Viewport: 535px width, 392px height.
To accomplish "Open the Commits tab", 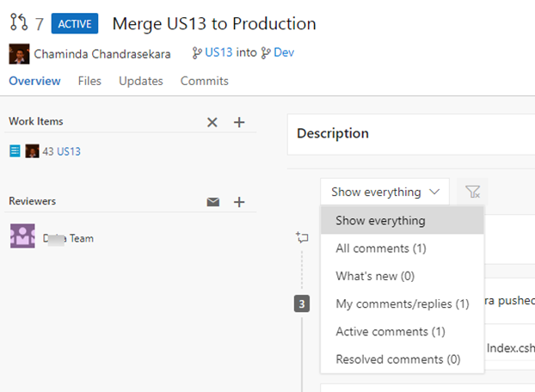I will coord(204,81).
